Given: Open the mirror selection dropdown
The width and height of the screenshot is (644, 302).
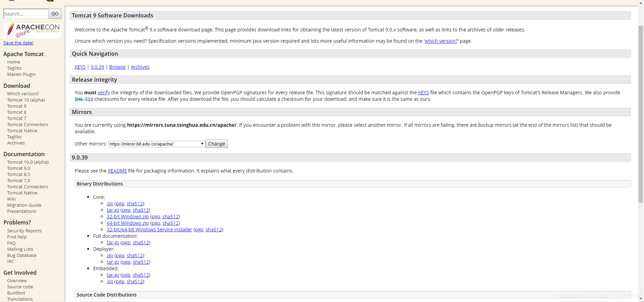Looking at the screenshot, I should tap(157, 144).
